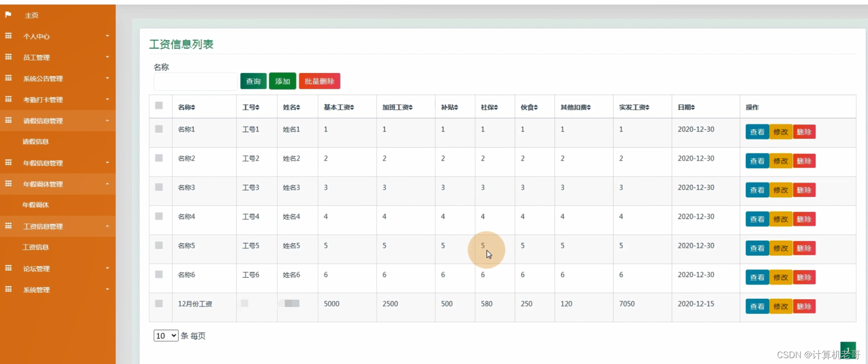
Task: Open the 10 条每页 page-size dropdown
Action: [166, 336]
